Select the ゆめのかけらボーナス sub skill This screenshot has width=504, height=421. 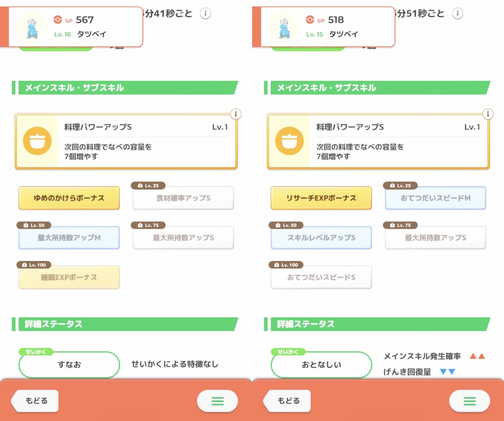coord(69,198)
